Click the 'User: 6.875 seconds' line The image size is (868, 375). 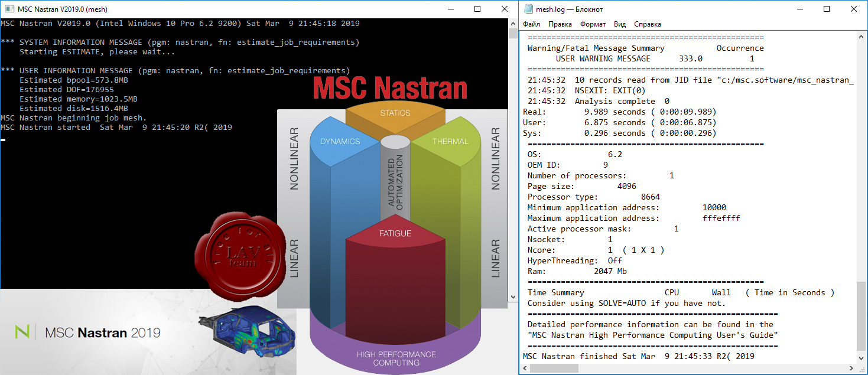[x=620, y=122]
